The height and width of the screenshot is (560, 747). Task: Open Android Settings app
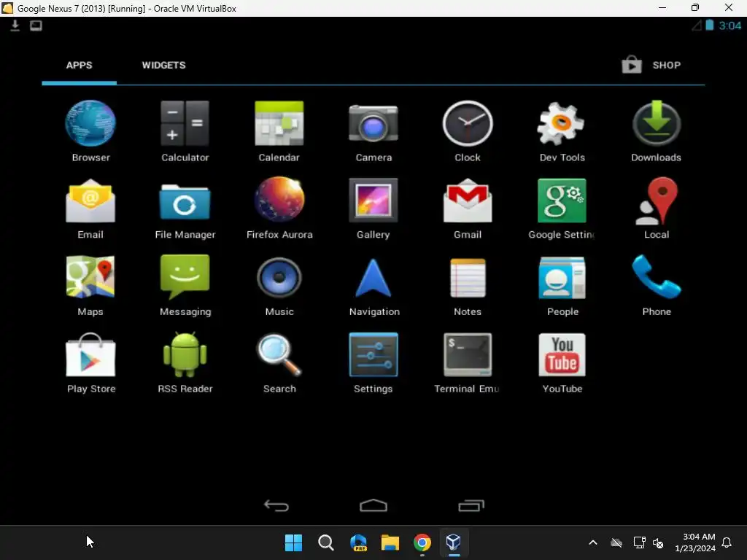pyautogui.click(x=373, y=363)
